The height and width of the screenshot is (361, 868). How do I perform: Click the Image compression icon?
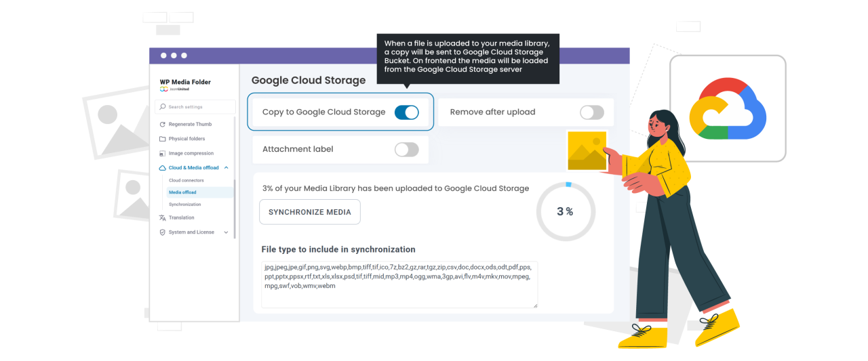click(x=163, y=154)
